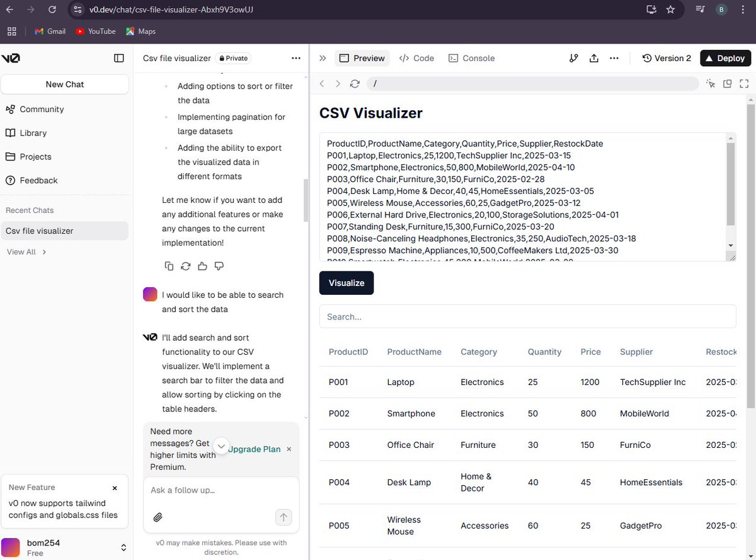The width and height of the screenshot is (756, 560).
Task: Select the Code view icon
Action: (x=416, y=58)
